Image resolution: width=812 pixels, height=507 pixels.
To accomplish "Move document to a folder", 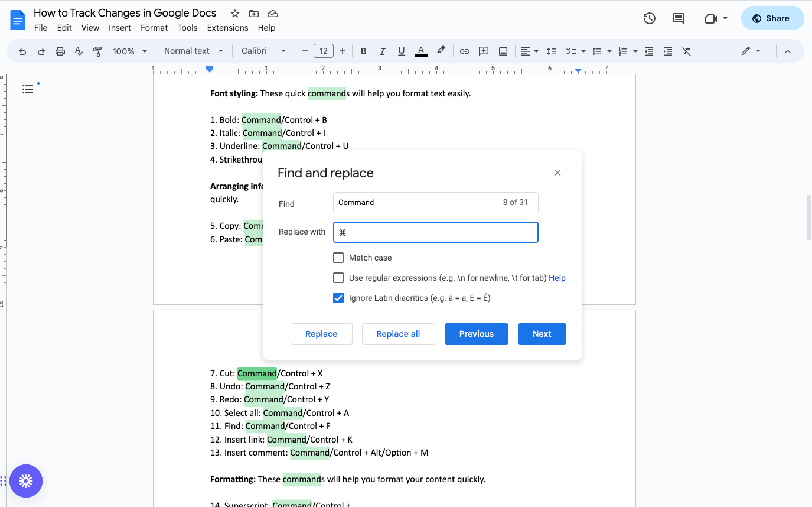I will (x=254, y=13).
